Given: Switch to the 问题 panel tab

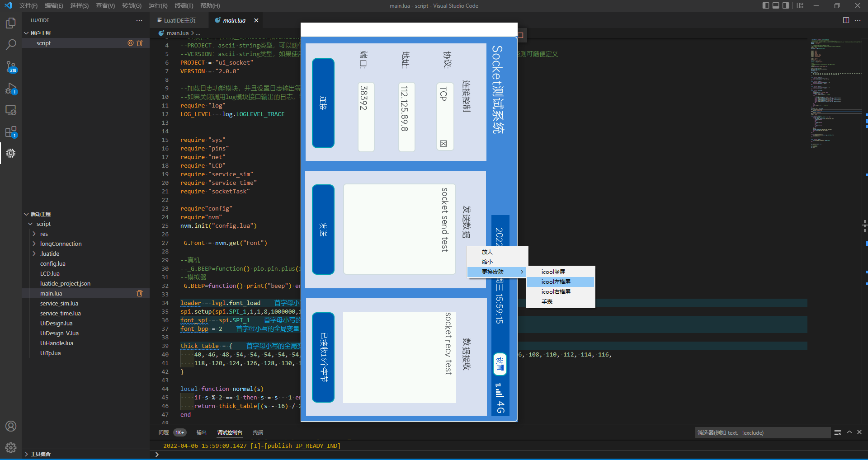Looking at the screenshot, I should [x=164, y=432].
